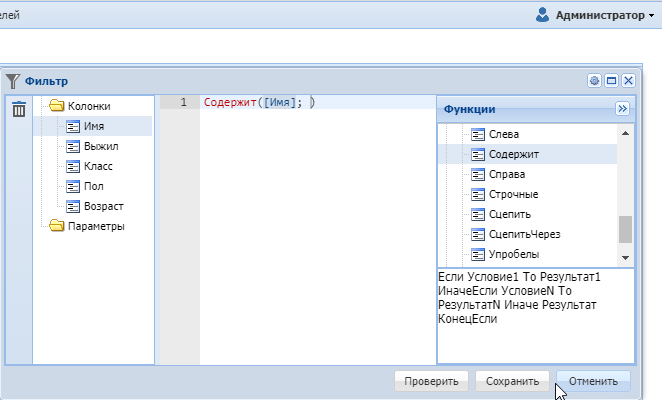Select the Имя column icon
The width and height of the screenshot is (662, 400).
(x=73, y=126)
